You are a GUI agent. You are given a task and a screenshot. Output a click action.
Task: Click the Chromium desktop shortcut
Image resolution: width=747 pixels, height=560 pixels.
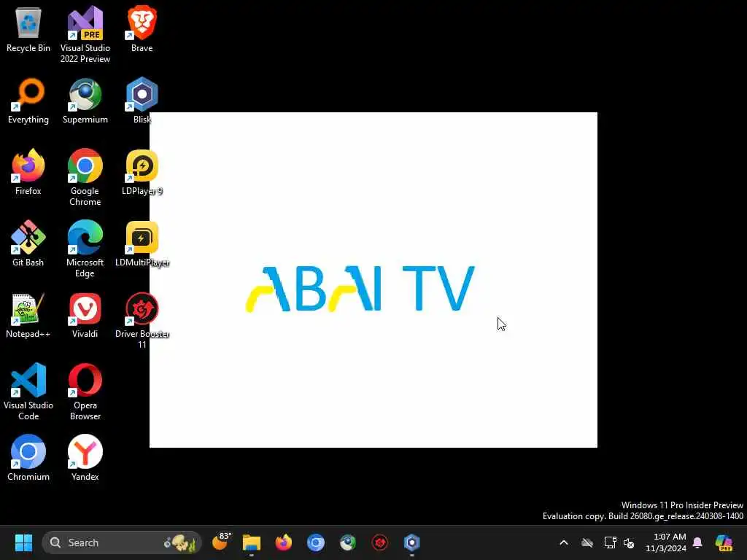pyautogui.click(x=28, y=458)
